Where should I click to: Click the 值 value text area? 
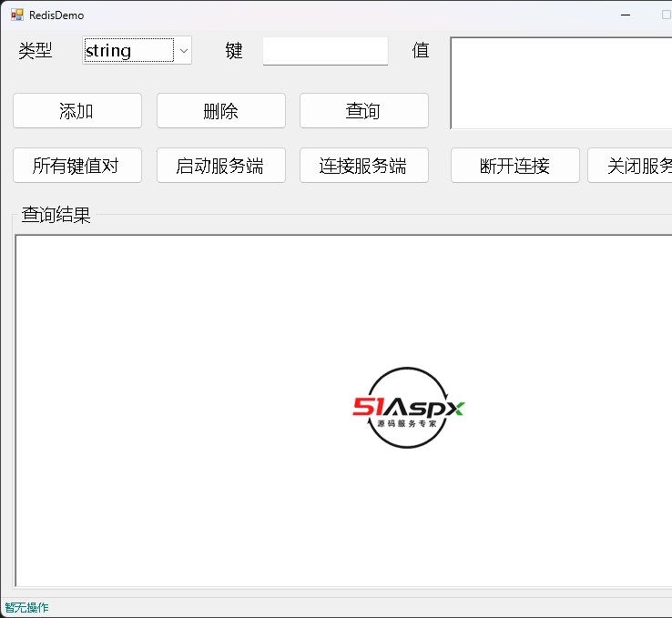561,83
